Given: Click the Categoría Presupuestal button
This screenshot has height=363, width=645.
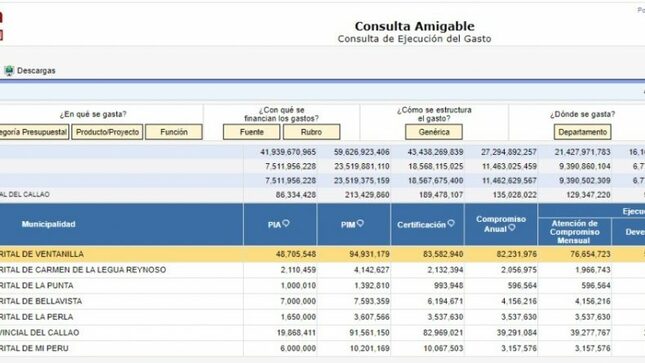Looking at the screenshot, I should point(34,132).
